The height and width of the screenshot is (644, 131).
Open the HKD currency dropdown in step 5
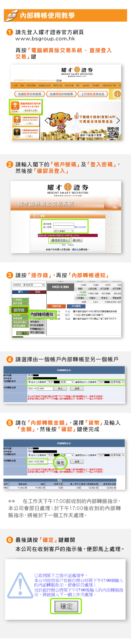pyautogui.click(x=32, y=462)
